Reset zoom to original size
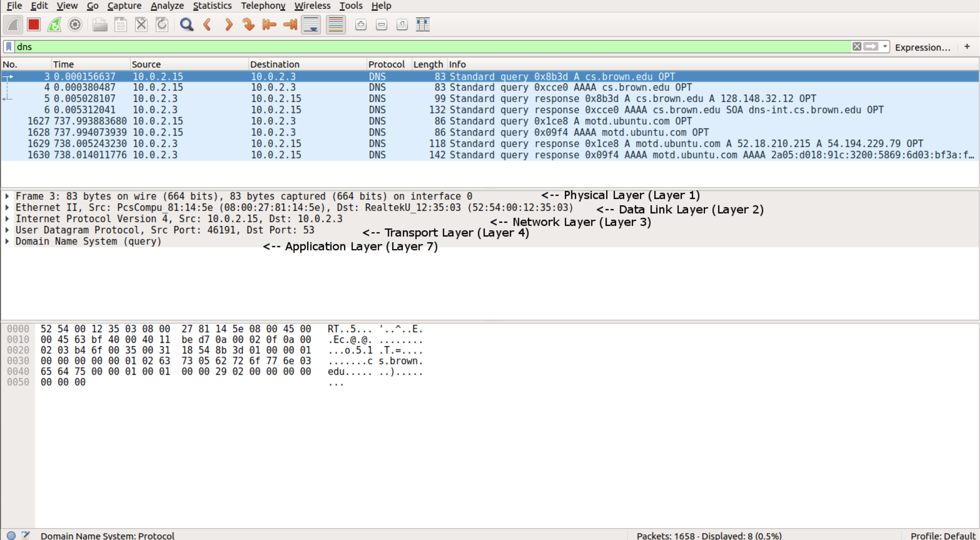980x540 pixels. point(402,24)
